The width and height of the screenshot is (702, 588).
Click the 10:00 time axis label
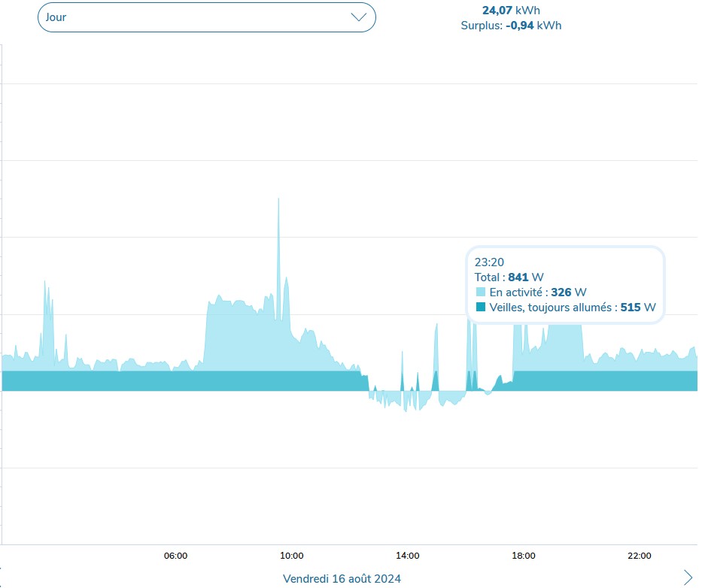pos(292,556)
